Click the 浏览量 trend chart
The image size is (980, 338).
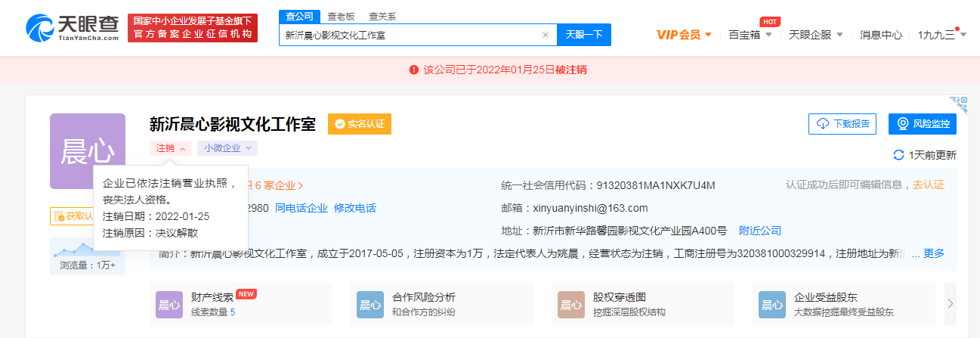click(88, 250)
